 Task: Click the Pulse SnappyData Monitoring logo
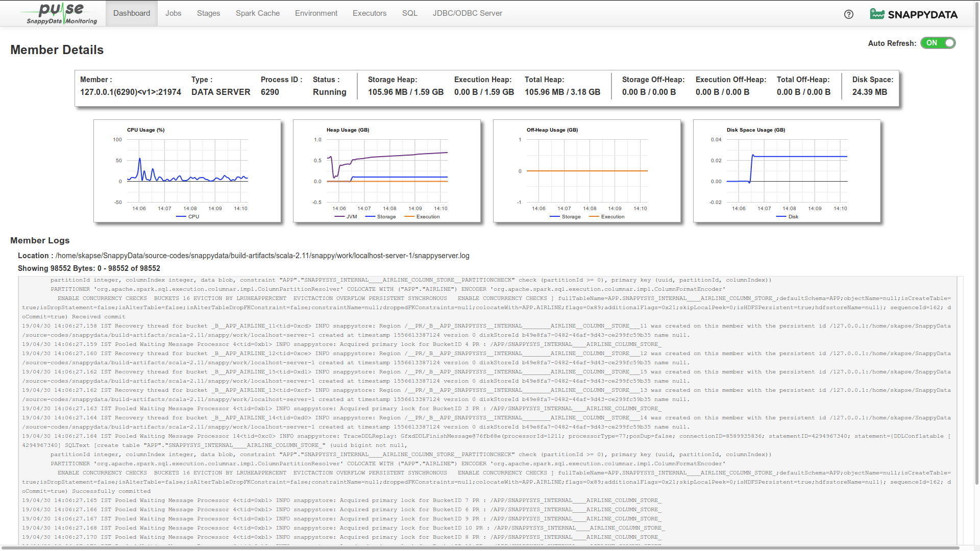(61, 13)
